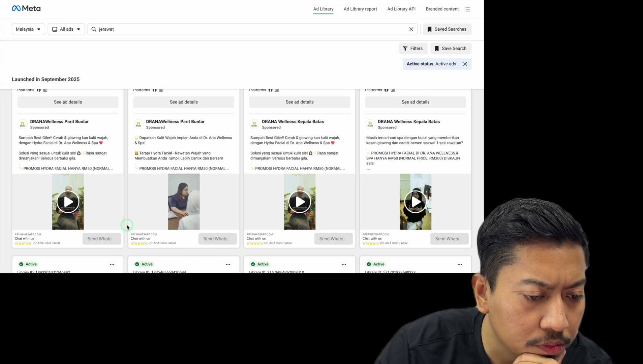Screen dimensions: 643x364
Task: Click Send WhatsApp on first Kepala Batas ad
Action: tap(333, 239)
